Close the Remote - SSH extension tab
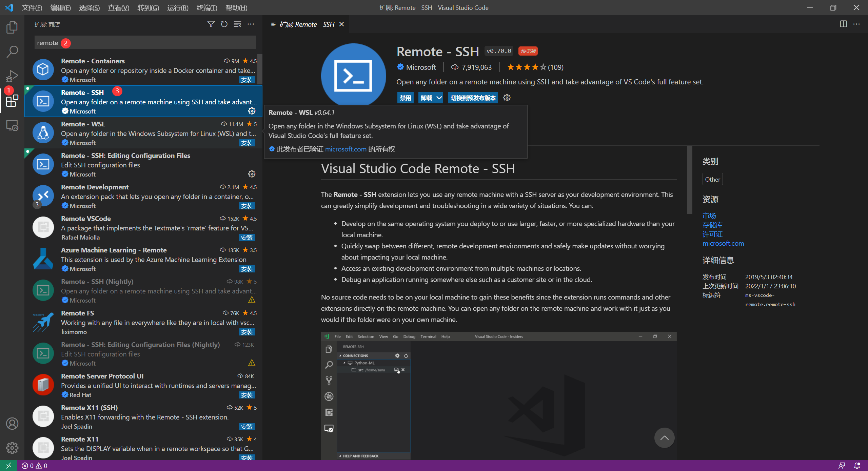The image size is (868, 471). 342,24
